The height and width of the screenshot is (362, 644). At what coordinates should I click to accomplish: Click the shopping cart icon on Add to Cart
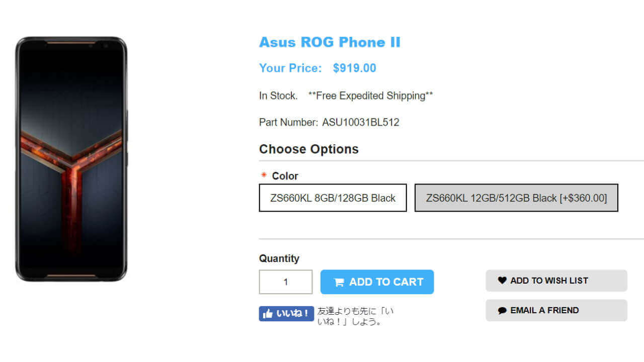pyautogui.click(x=339, y=282)
